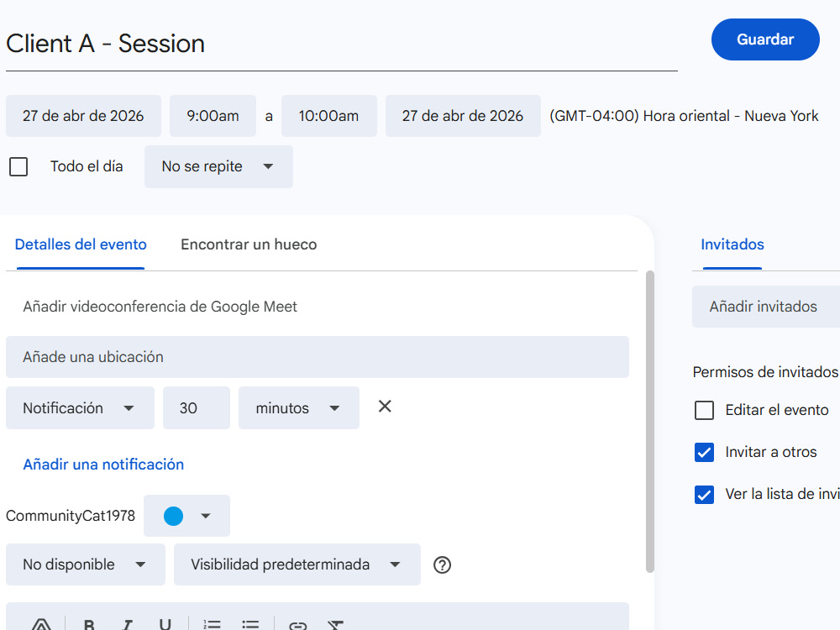The width and height of the screenshot is (840, 630).
Task: Apply underline formatting to description
Action: (x=165, y=624)
